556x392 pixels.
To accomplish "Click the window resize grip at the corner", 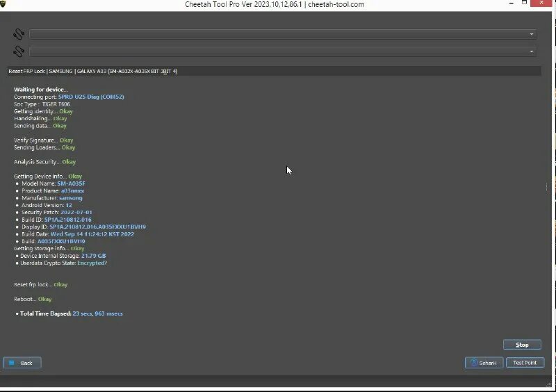I will pyautogui.click(x=549, y=384).
